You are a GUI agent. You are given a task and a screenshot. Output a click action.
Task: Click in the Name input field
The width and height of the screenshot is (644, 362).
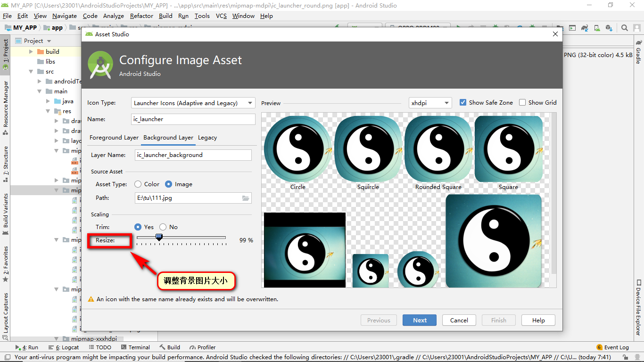[193, 119]
